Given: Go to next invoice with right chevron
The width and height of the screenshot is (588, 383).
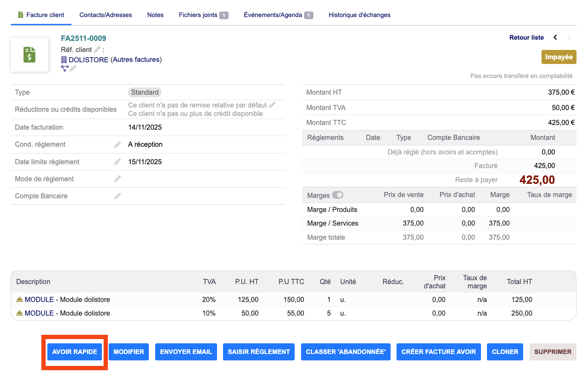Looking at the screenshot, I should (x=569, y=38).
